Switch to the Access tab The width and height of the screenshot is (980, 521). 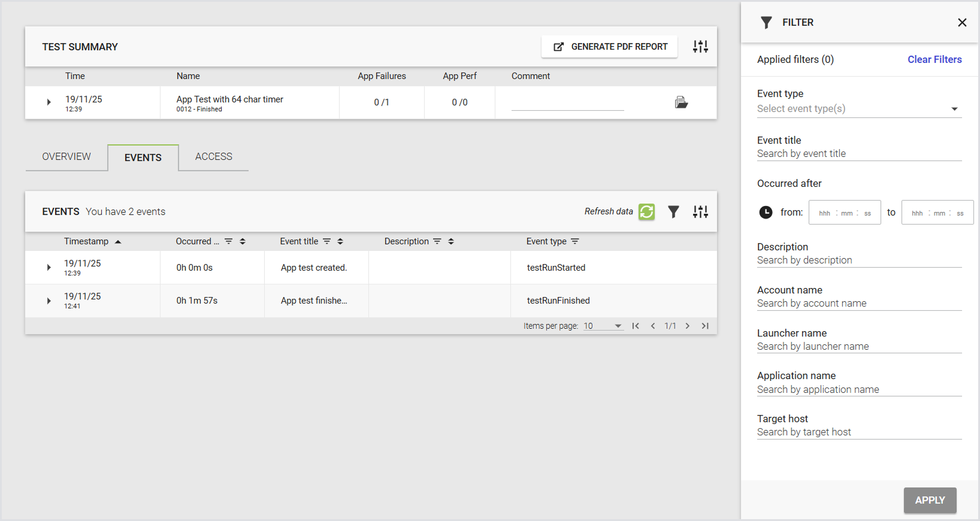tap(213, 157)
